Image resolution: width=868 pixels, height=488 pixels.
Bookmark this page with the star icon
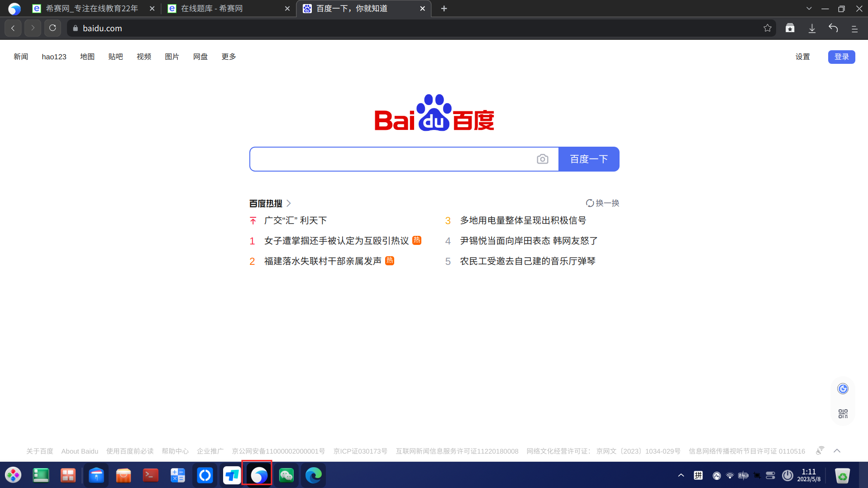767,28
